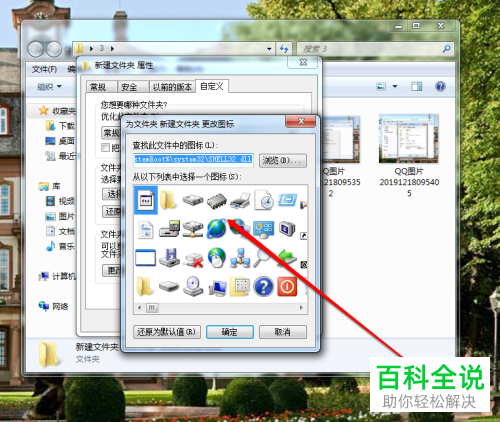The width and height of the screenshot is (500, 422).
Task: Pick the globe with mouse icon
Action: click(217, 258)
